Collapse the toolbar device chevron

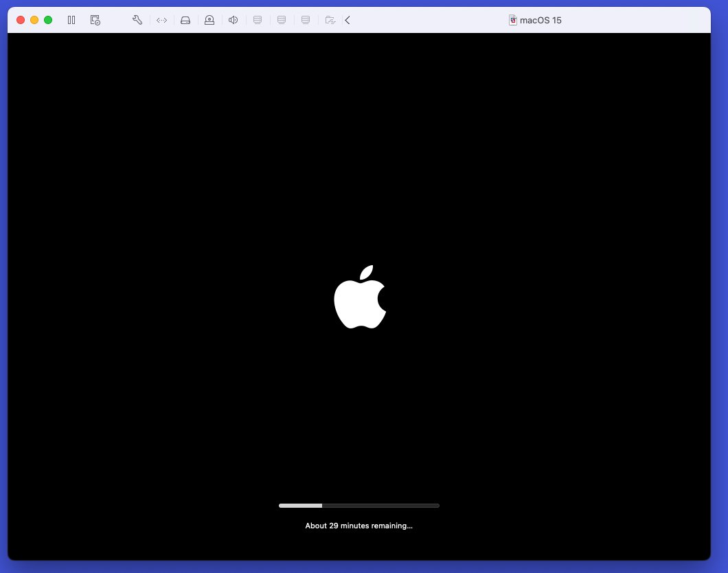tap(348, 20)
